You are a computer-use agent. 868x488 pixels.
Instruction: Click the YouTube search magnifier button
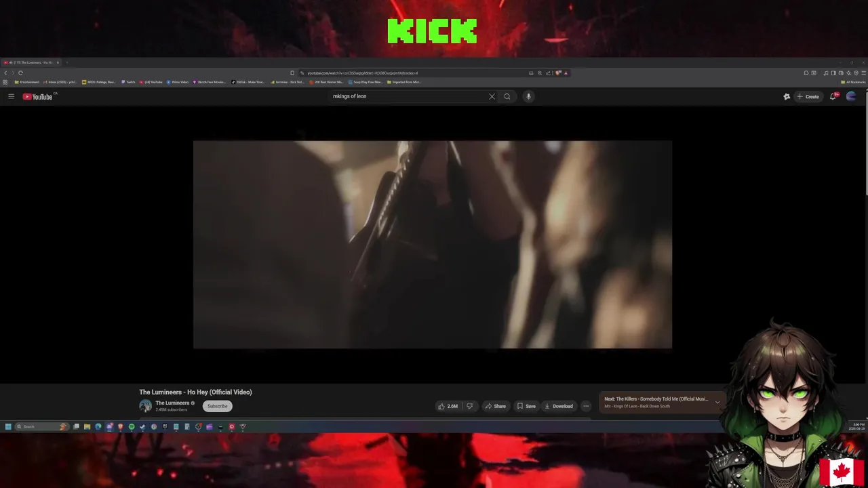tap(507, 96)
